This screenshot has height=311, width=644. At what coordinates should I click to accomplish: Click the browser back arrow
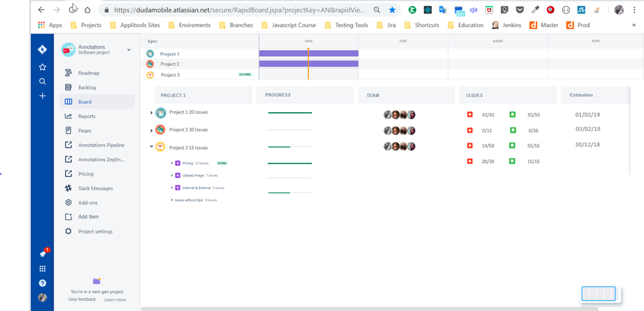pyautogui.click(x=41, y=10)
